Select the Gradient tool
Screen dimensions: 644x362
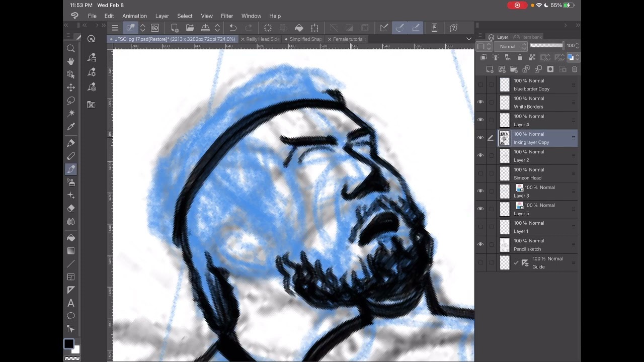coord(71,251)
